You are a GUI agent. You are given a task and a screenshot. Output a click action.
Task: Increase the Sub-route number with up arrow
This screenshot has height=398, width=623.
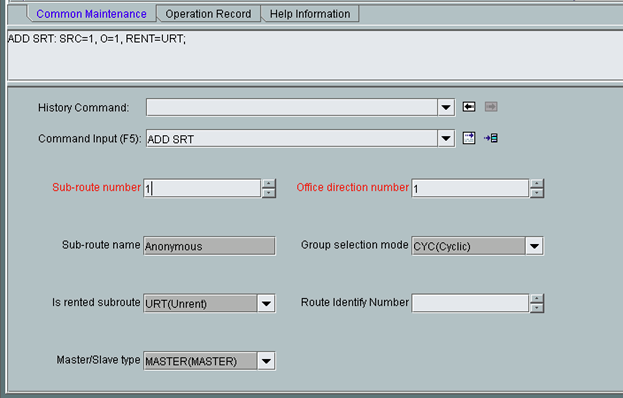269,184
